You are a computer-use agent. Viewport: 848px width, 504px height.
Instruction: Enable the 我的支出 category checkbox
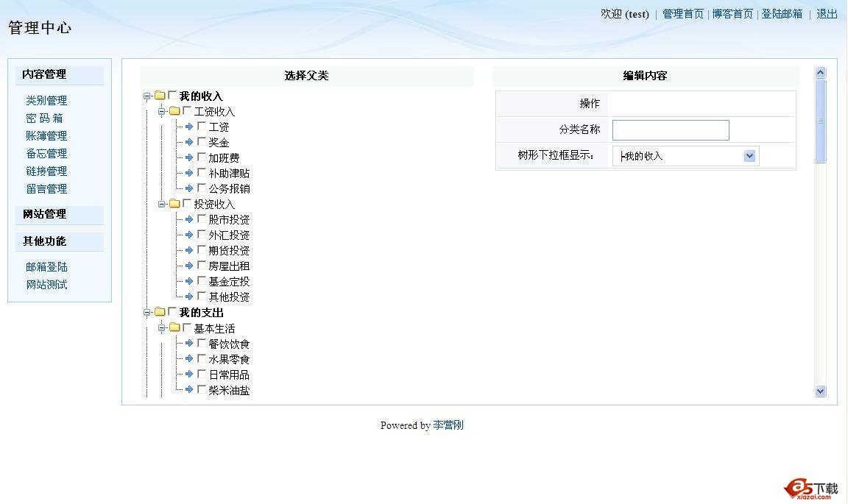coord(172,312)
